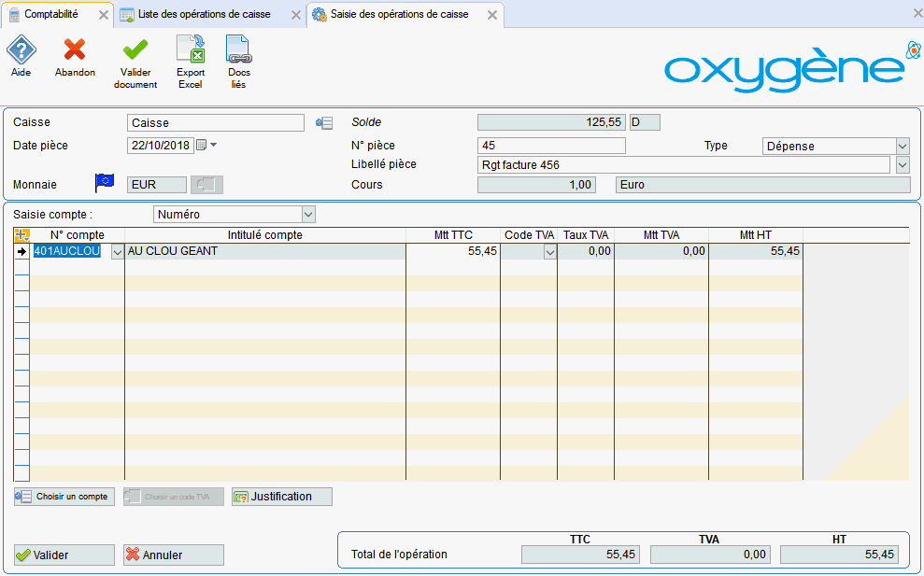Expand the Libellé pièce dropdown arrow
The width and height of the screenshot is (924, 576).
902,165
